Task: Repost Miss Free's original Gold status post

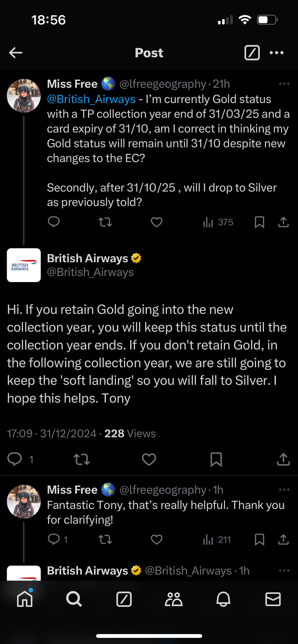Action: pyautogui.click(x=105, y=222)
